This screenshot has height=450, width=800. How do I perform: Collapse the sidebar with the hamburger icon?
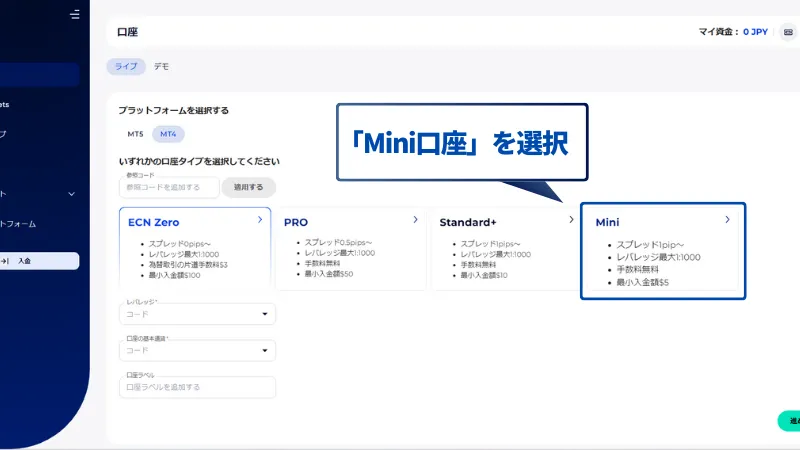click(74, 14)
